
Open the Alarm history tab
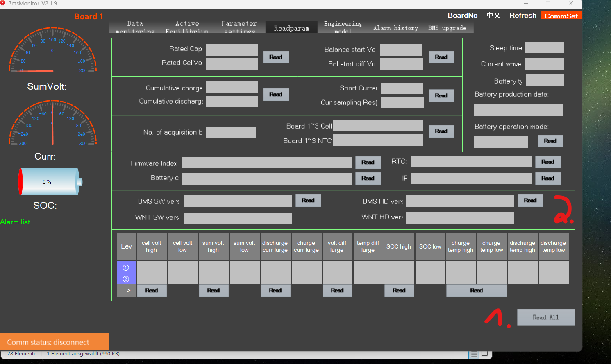pos(395,28)
